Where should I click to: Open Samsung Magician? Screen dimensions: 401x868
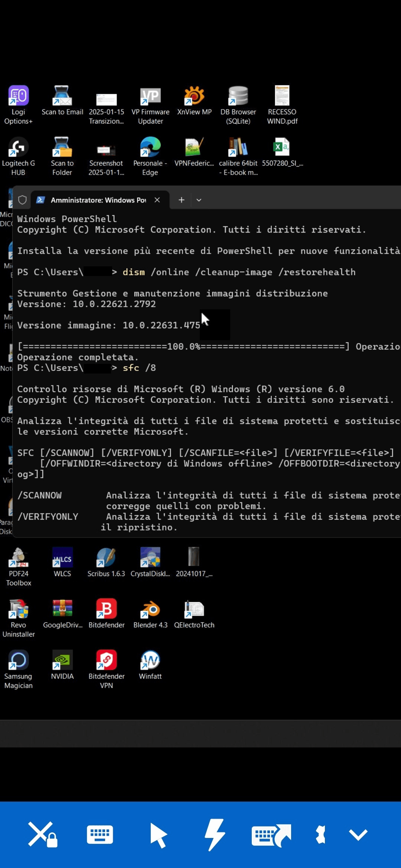click(x=18, y=670)
